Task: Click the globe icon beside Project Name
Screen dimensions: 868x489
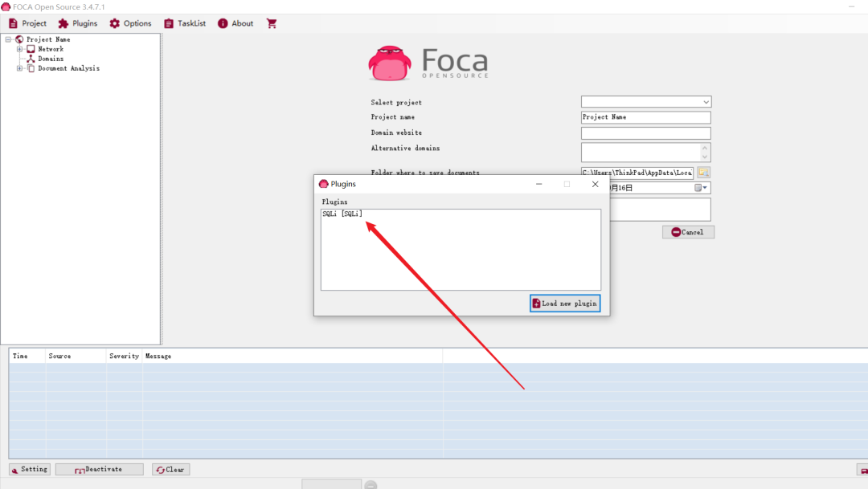Action: pyautogui.click(x=19, y=39)
